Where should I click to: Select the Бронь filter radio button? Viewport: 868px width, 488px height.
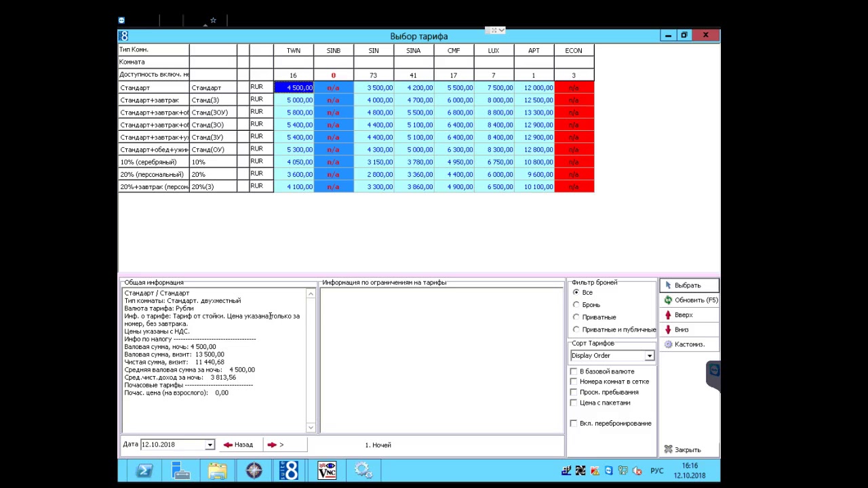(x=576, y=304)
